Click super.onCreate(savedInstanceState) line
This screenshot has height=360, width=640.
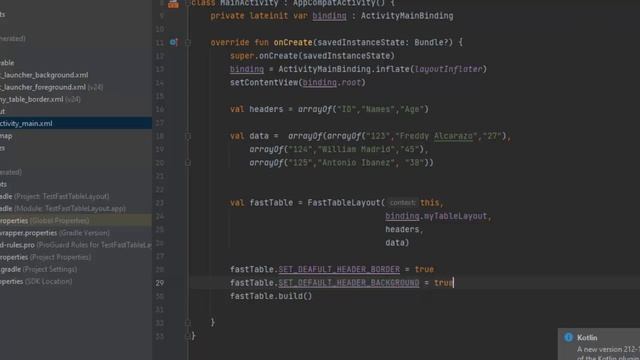(312, 56)
